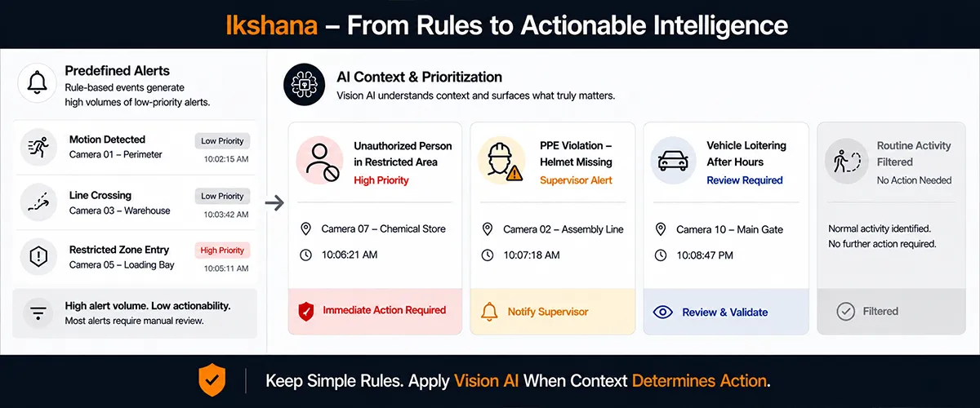Image resolution: width=980 pixels, height=408 pixels.
Task: Click the Line Crossing stairs icon
Action: (38, 203)
